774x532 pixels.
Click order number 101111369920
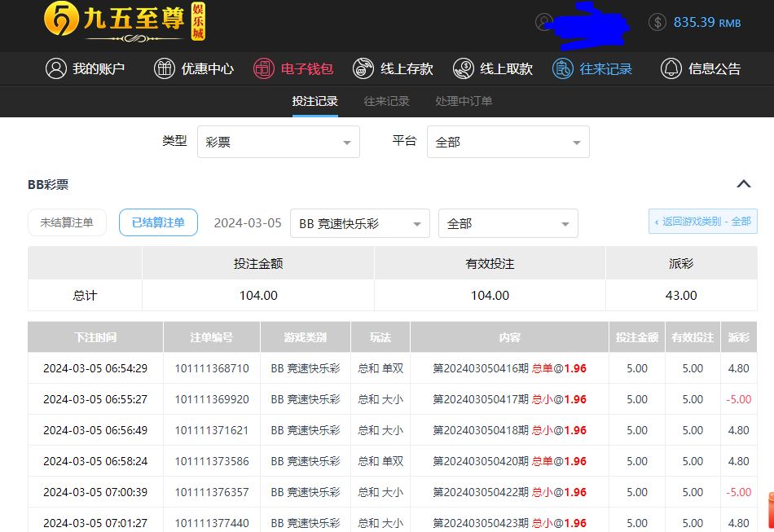(212, 400)
